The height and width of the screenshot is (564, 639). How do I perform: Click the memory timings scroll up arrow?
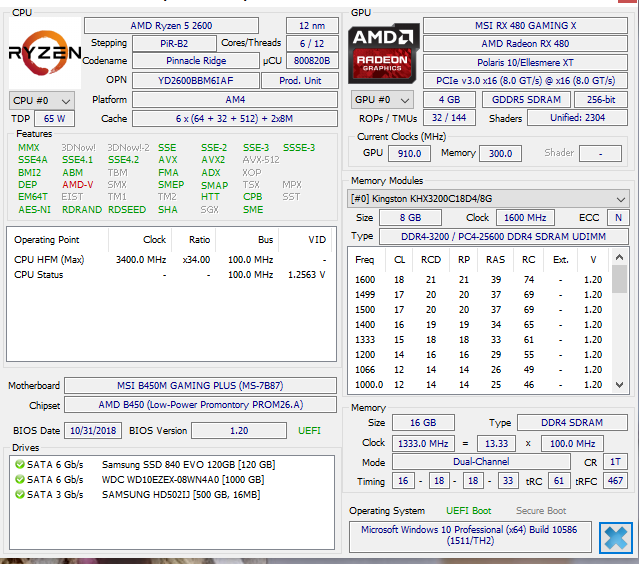(x=619, y=257)
